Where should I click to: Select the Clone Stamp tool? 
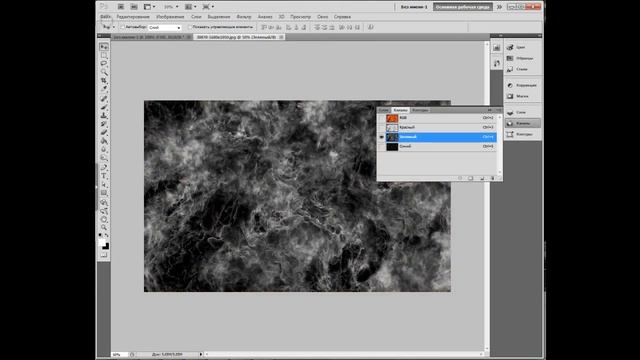[104, 116]
